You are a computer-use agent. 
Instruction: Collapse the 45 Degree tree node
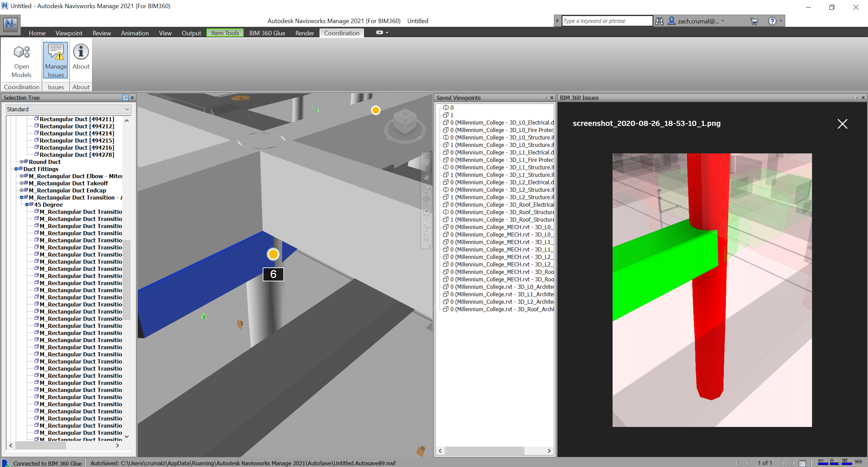(x=27, y=205)
